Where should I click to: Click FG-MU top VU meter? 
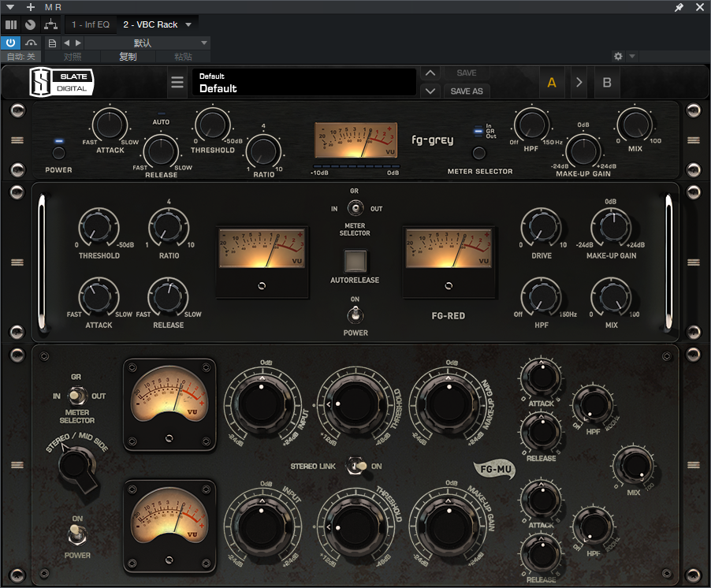point(169,404)
